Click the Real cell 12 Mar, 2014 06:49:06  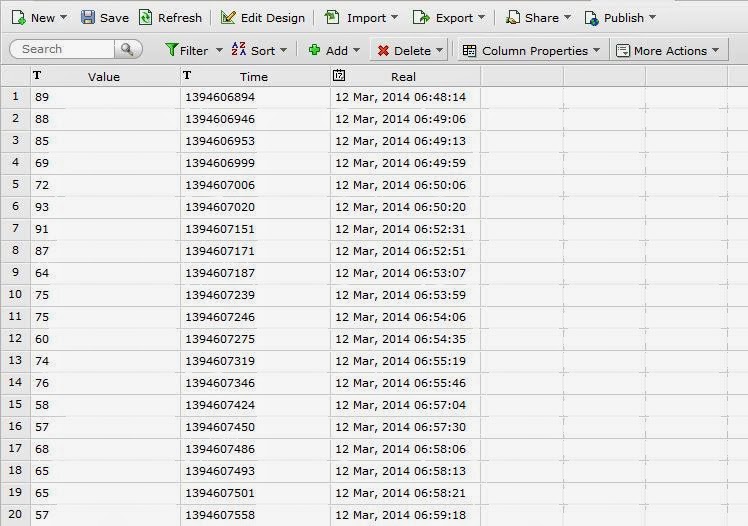tap(405, 119)
